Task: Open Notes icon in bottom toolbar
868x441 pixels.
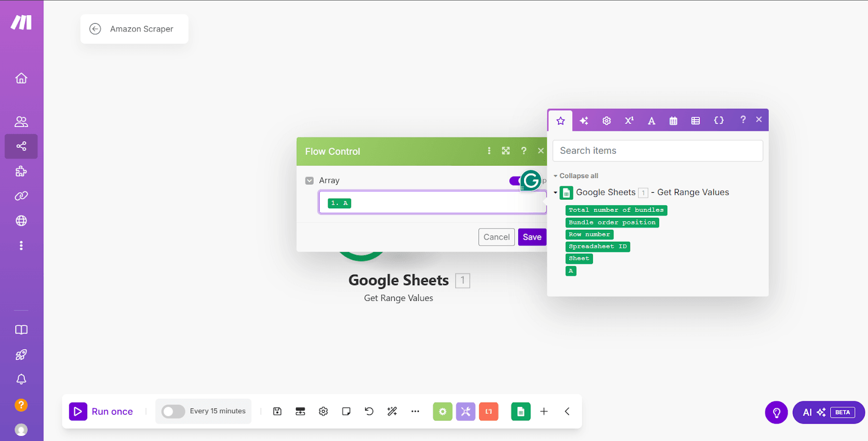Action: coord(346,411)
